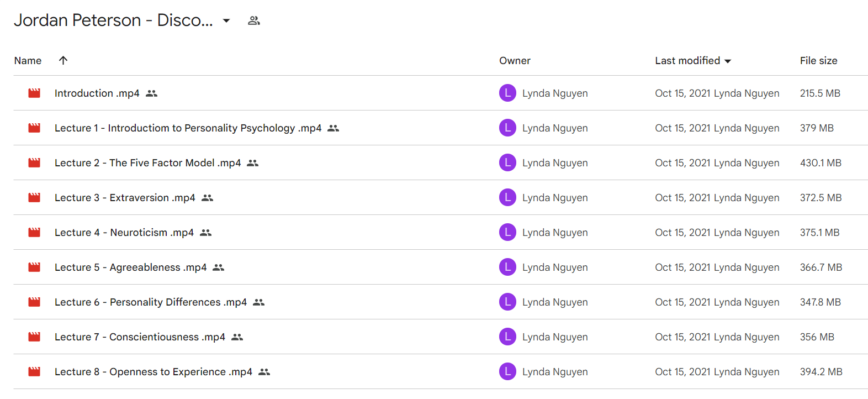
Task: Click shared icon next to Lecture 8 file
Action: coord(264,372)
